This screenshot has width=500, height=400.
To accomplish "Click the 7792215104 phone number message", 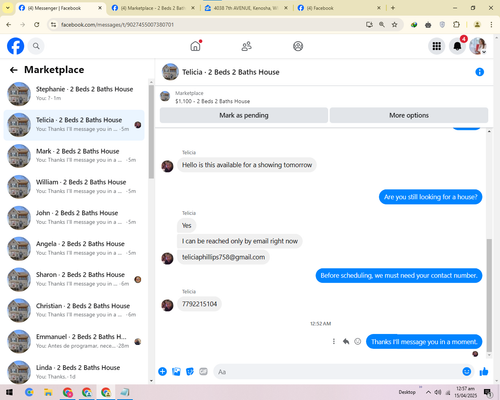I will tap(199, 304).
